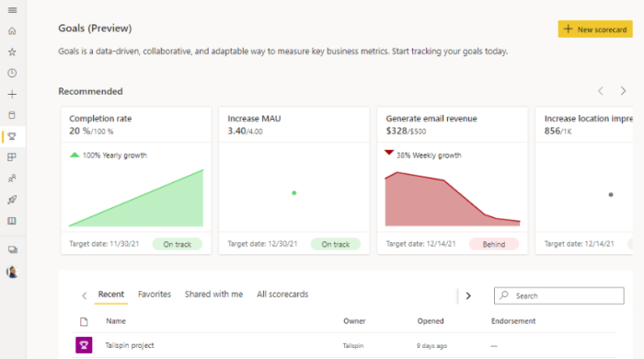Show previous recommended goals with left chevron
This screenshot has height=359, width=644.
click(601, 91)
